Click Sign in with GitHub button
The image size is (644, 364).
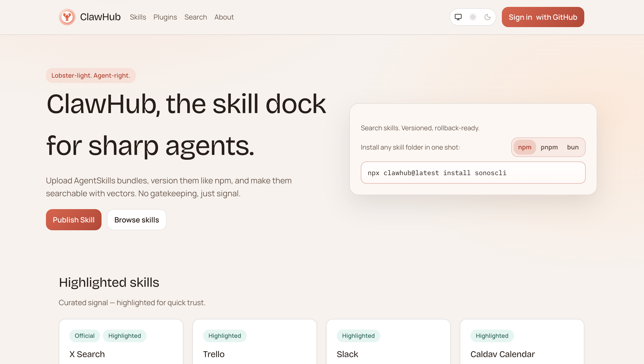point(543,17)
